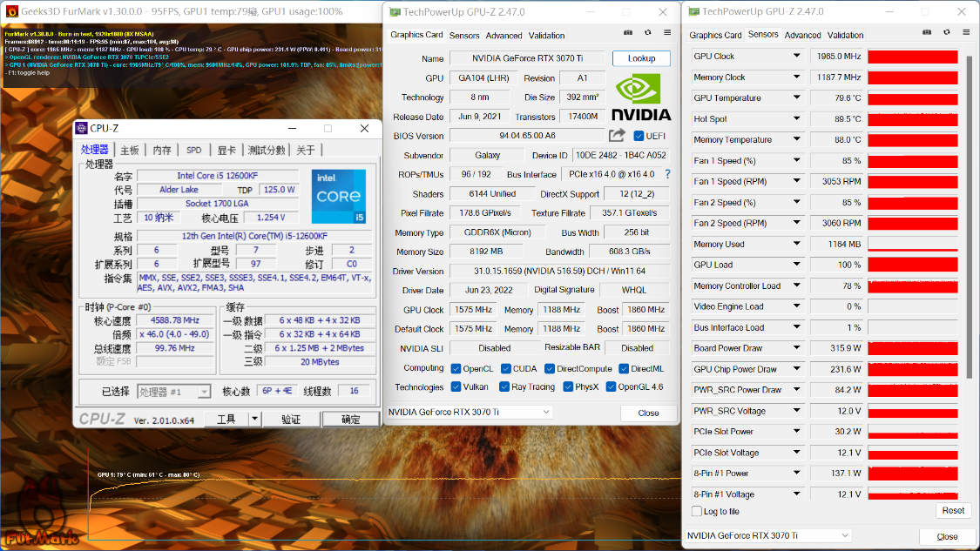Open the CPU-Z 工具 dropdown arrow

(x=254, y=420)
